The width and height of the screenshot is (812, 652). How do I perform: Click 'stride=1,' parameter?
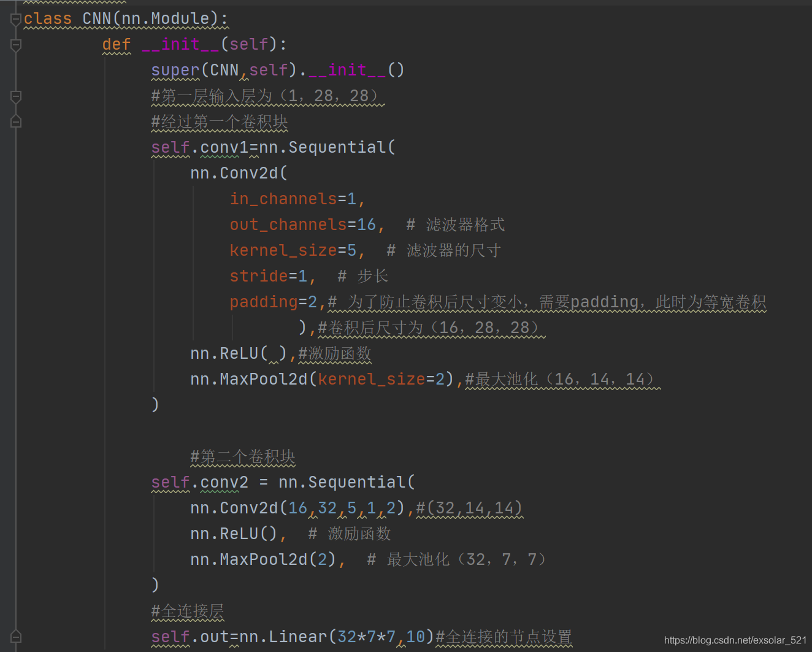pos(273,277)
